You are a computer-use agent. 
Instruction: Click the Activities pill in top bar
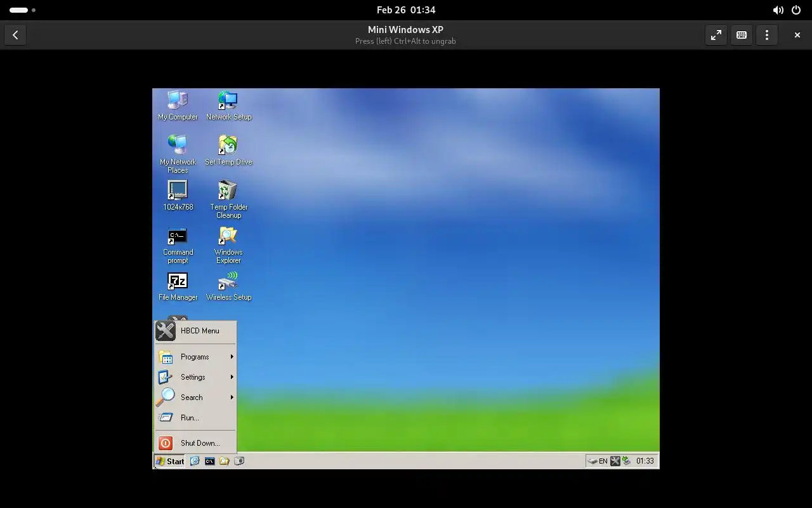[x=22, y=10]
